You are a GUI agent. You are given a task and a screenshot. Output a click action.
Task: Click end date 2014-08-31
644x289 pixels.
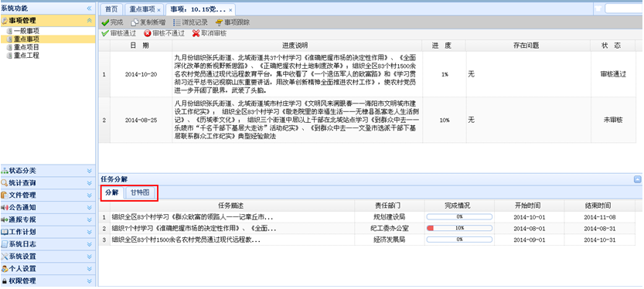click(599, 229)
